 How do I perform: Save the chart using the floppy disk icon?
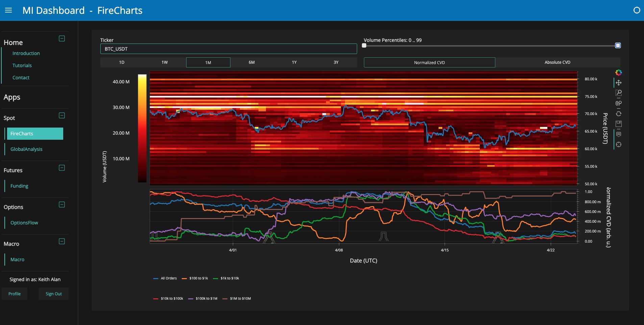[619, 124]
